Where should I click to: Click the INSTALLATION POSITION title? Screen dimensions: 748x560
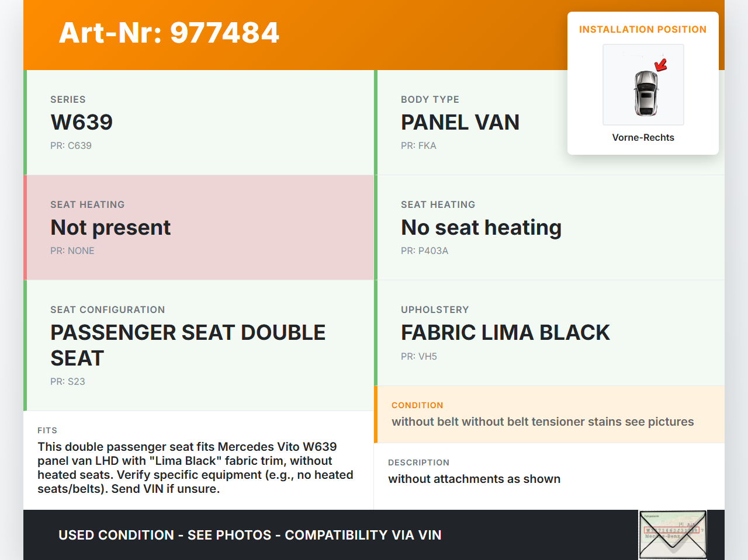[642, 29]
